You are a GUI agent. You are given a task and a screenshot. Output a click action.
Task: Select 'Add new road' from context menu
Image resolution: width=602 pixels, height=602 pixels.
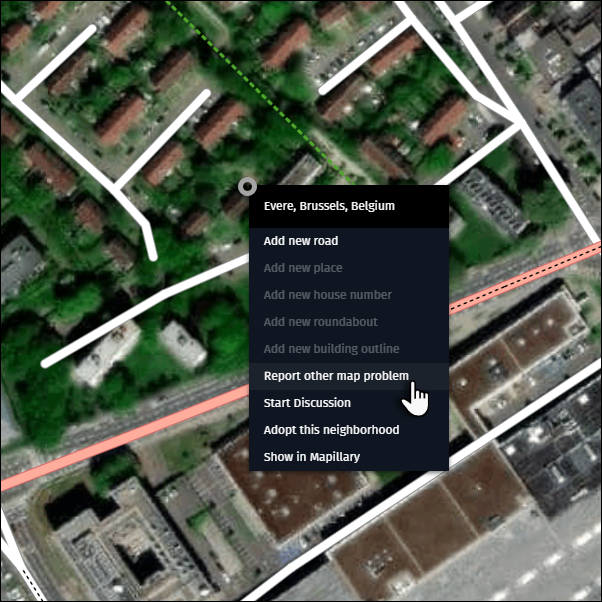click(349, 241)
